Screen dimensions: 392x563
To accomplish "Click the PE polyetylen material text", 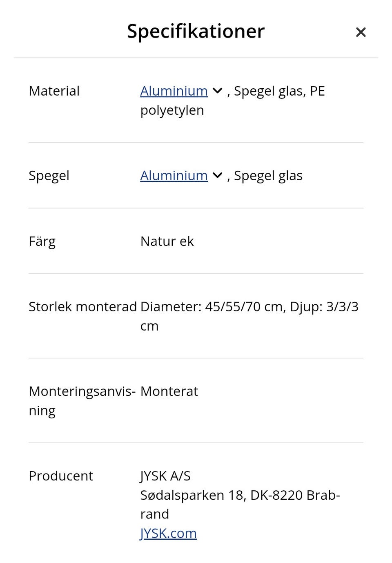I will tap(172, 110).
